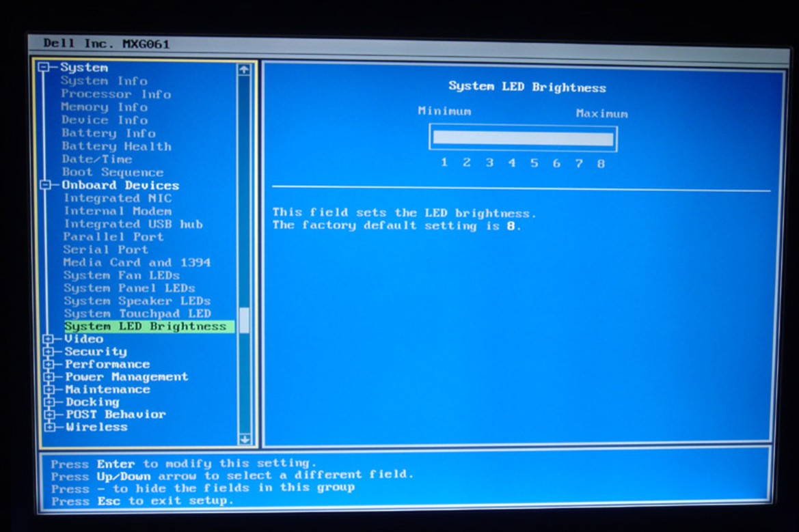Select System Fan LEDs setting
Image resolution: width=799 pixels, height=532 pixels.
pos(122,275)
